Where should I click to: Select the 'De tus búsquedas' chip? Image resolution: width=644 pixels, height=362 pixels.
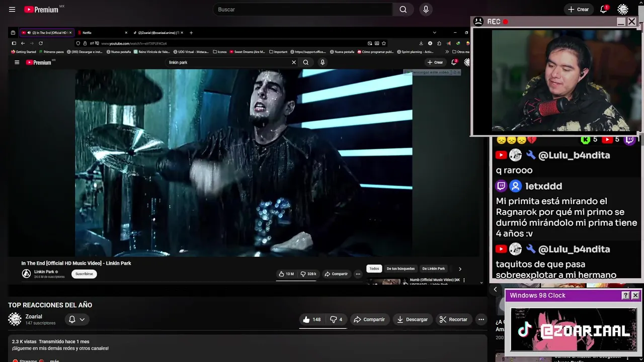pyautogui.click(x=400, y=268)
